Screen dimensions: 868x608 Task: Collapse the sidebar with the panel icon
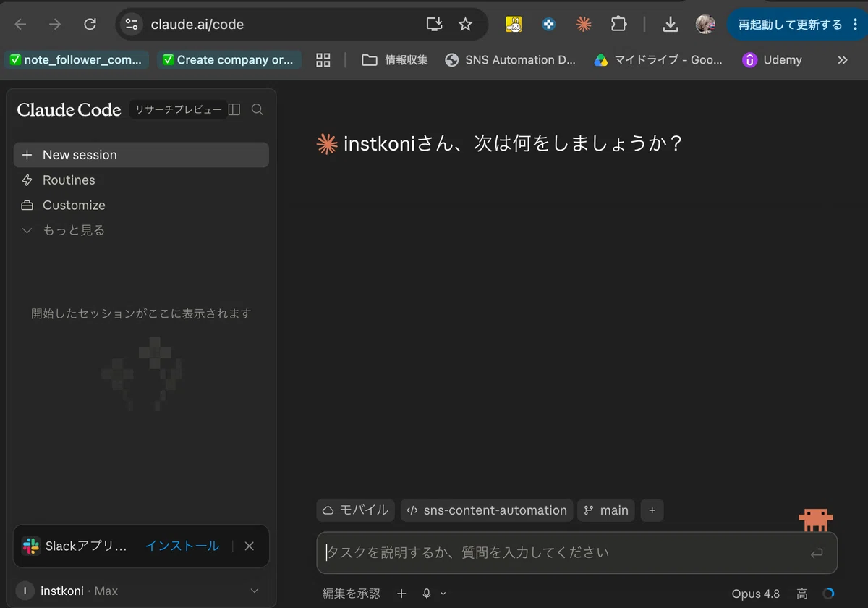234,109
